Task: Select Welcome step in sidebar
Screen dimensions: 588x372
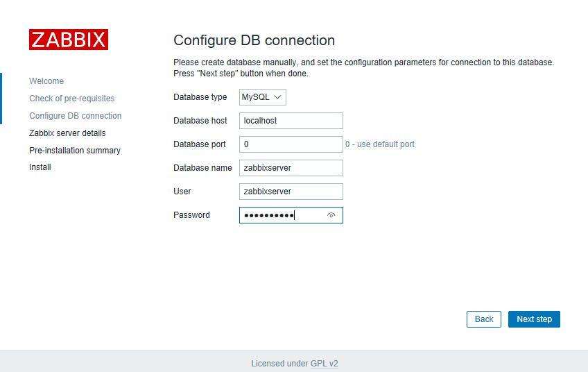Action: point(46,81)
